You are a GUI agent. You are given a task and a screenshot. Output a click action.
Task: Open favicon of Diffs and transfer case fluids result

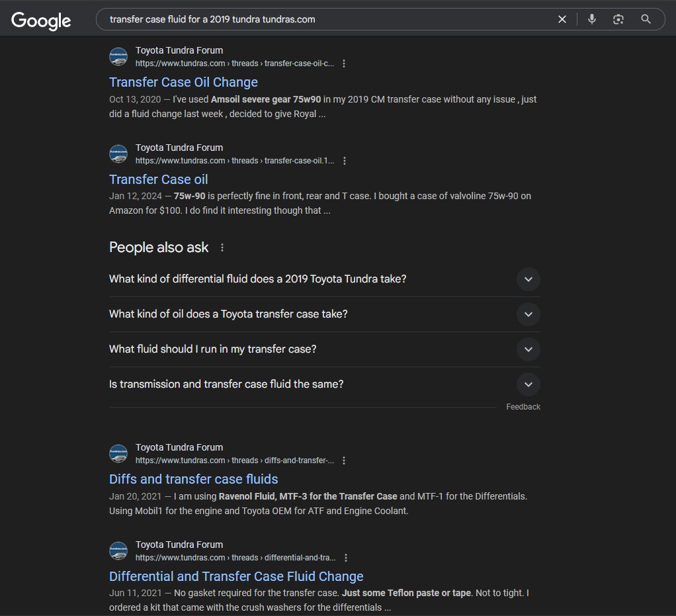118,453
